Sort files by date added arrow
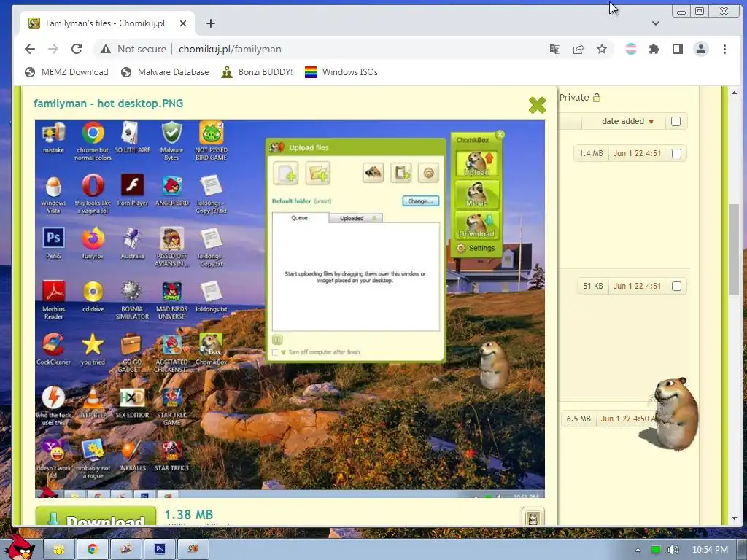 click(651, 122)
